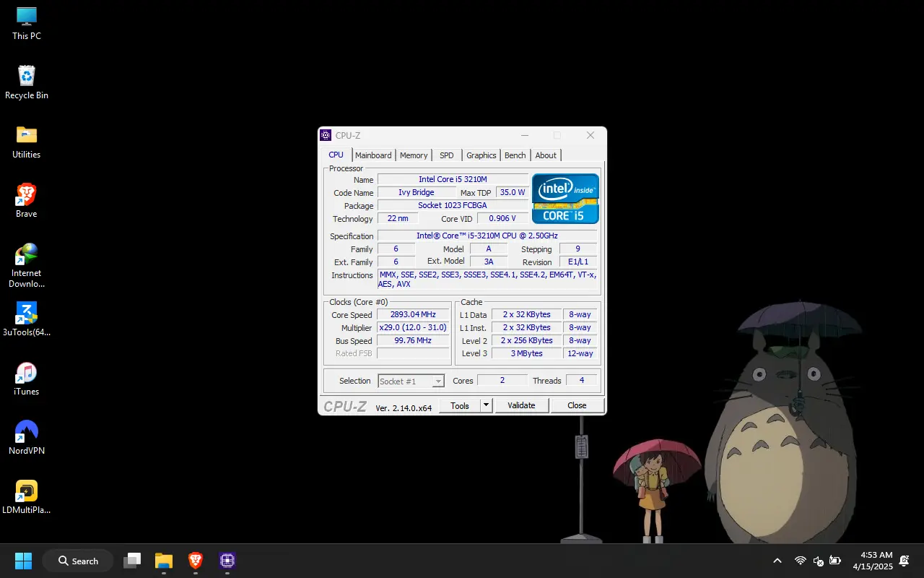Click the Tools button

460,405
